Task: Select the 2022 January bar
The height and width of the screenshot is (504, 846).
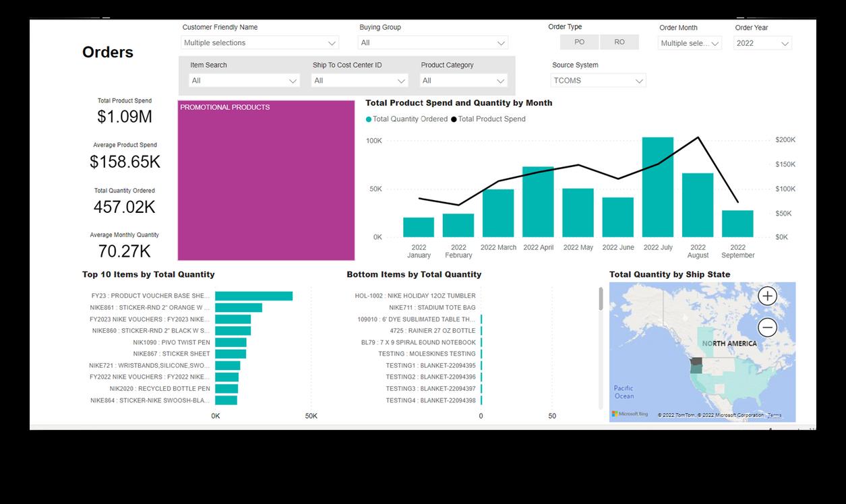Action: point(419,227)
